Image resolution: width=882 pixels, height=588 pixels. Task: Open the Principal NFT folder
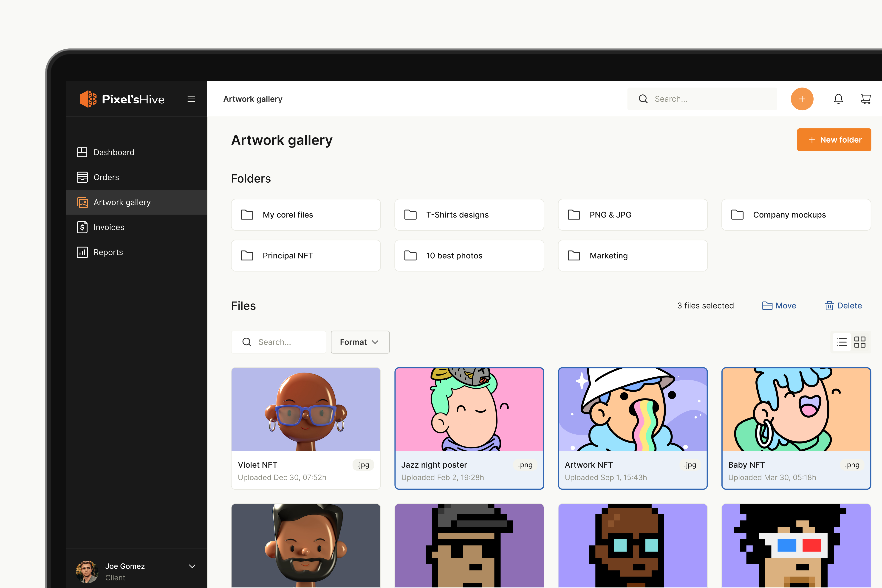coord(306,256)
